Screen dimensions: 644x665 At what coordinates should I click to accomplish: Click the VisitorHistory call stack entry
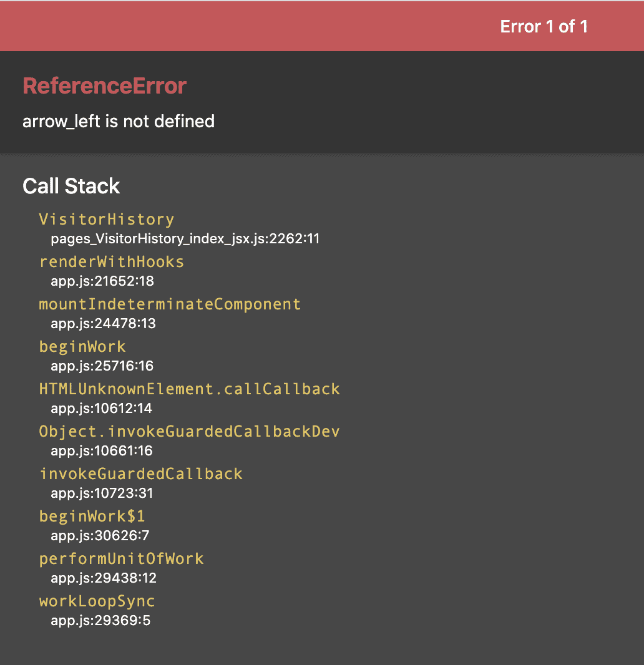tap(106, 220)
